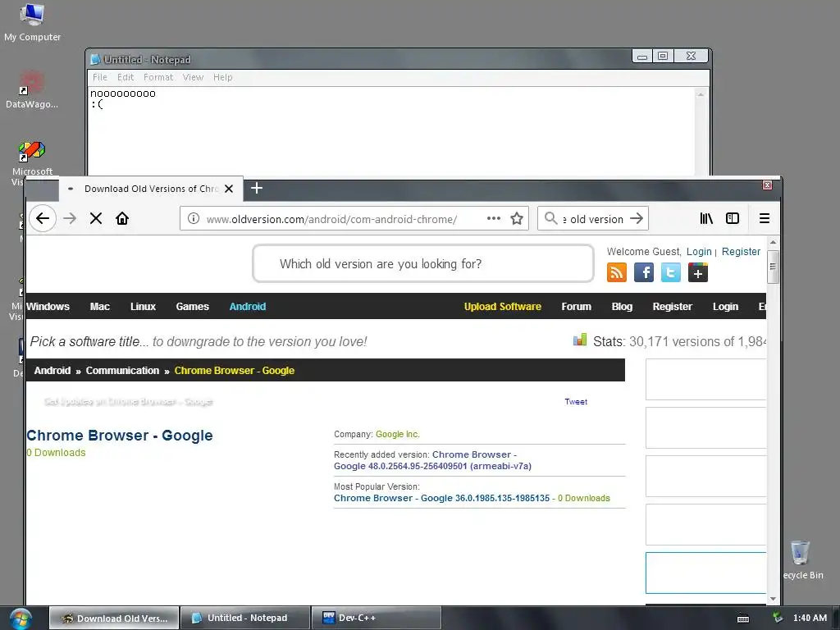Screen dimensions: 840x630
Task: Open the Forum link in nav bar
Action: pyautogui.click(x=577, y=307)
